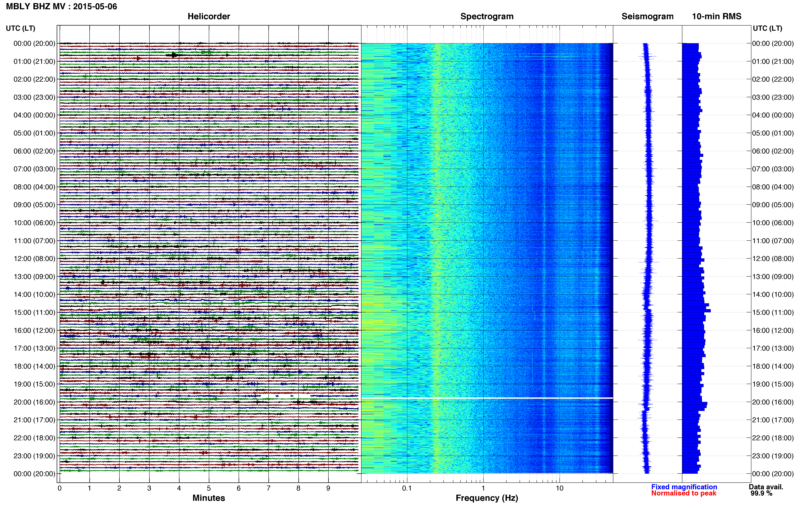Click the left '17:00 (13:00)' time label
Image resolution: width=812 pixels, height=508 pixels.
click(34, 348)
